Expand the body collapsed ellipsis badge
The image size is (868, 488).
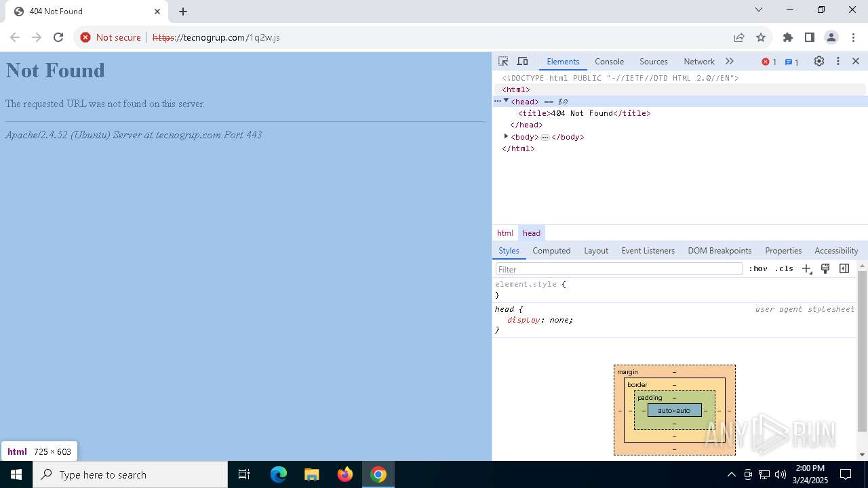coord(545,137)
